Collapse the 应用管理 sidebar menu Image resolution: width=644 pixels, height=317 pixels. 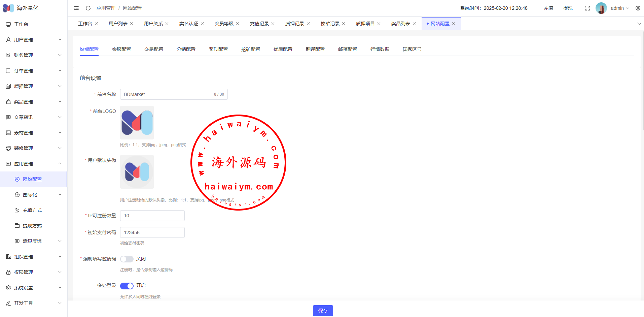point(34,164)
